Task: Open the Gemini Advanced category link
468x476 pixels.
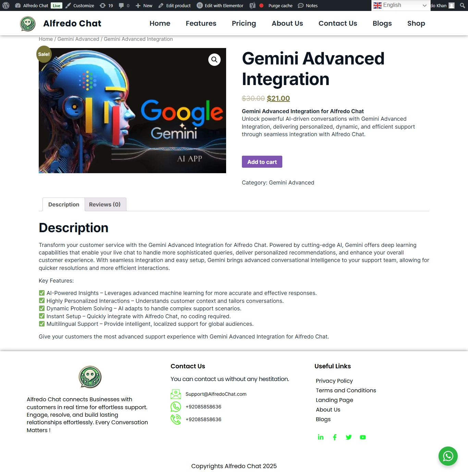Action: pos(292,183)
